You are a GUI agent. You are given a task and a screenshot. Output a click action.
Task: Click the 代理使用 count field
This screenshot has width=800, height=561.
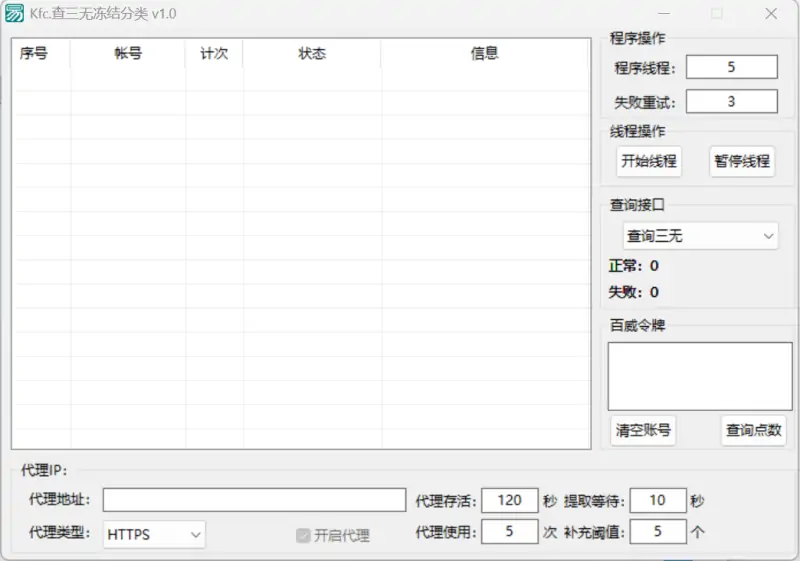pyautogui.click(x=509, y=532)
